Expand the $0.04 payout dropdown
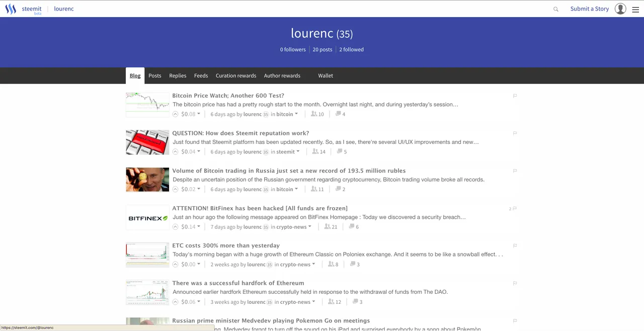Viewport: 644px width, 331px height. point(191,151)
